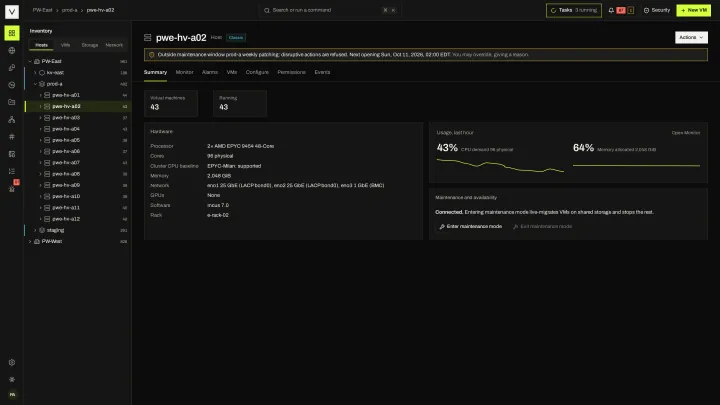Click the Security shield icon in header
Image resolution: width=720 pixels, height=405 pixels.
point(646,10)
